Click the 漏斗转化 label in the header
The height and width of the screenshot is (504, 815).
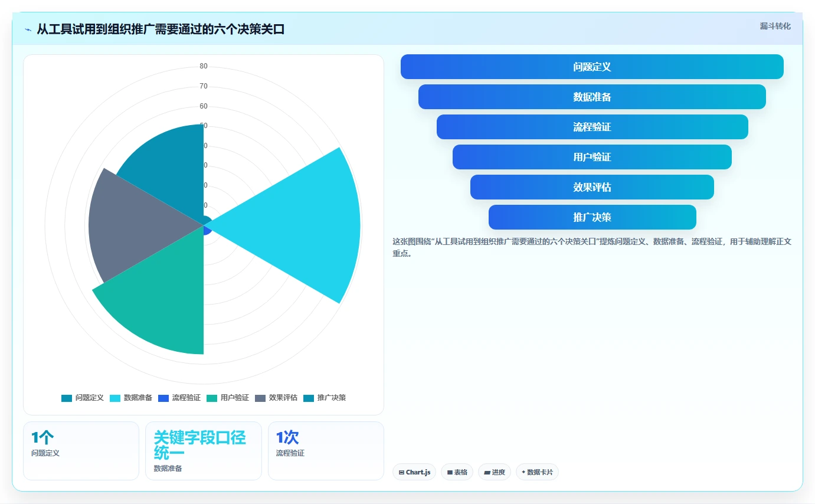pos(775,26)
